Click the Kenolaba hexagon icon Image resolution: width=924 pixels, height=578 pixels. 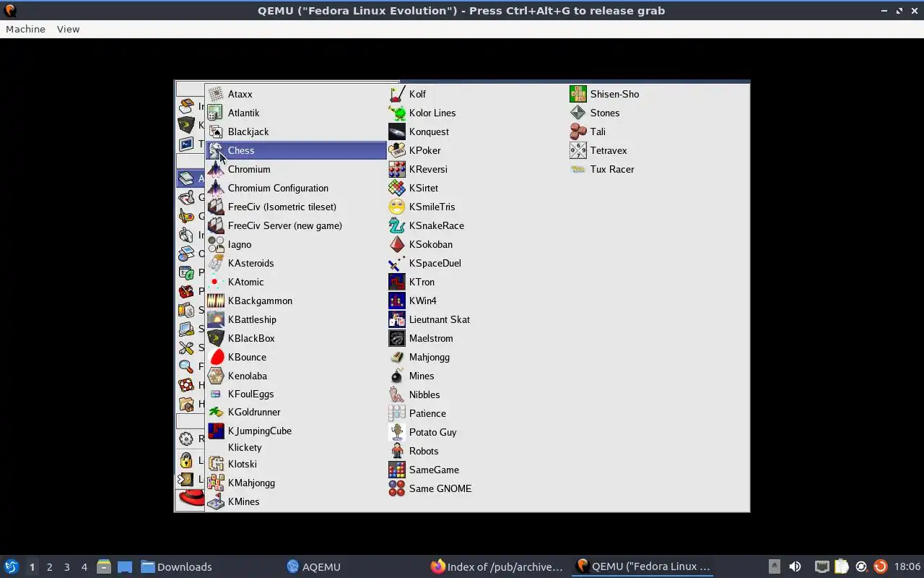[x=215, y=376]
